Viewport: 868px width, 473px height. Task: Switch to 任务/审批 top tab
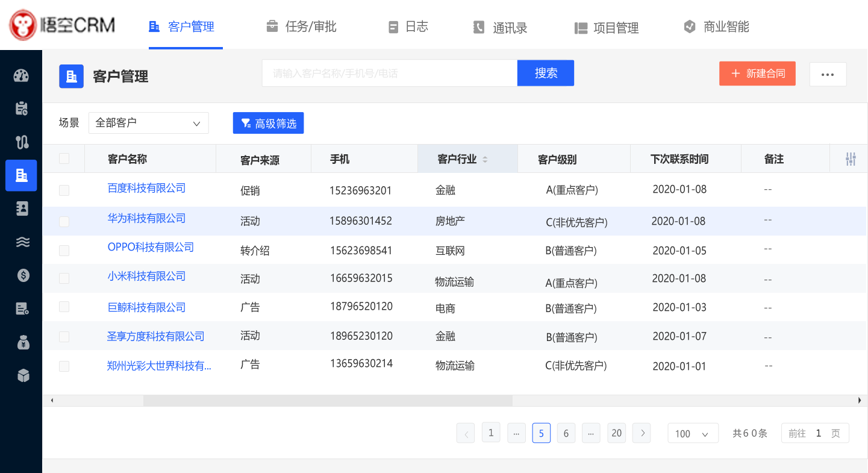(301, 27)
